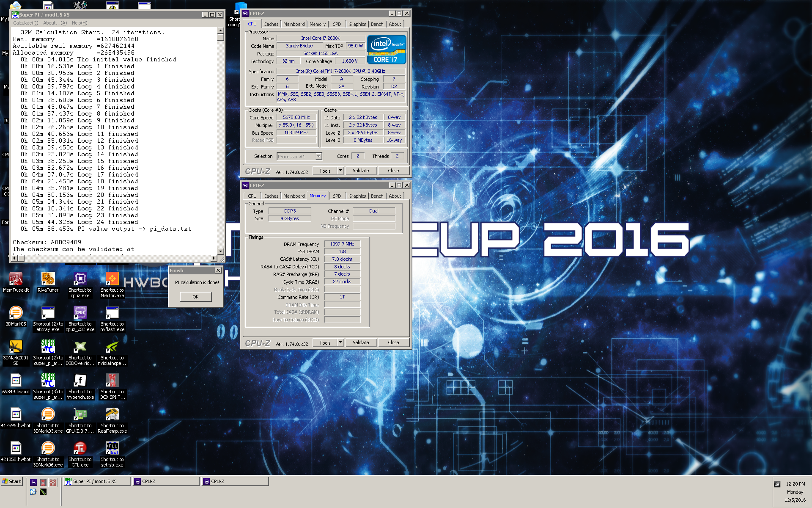Open Shortcut (3) to super_pi_m icon
The height and width of the screenshot is (508, 812).
[x=48, y=387]
